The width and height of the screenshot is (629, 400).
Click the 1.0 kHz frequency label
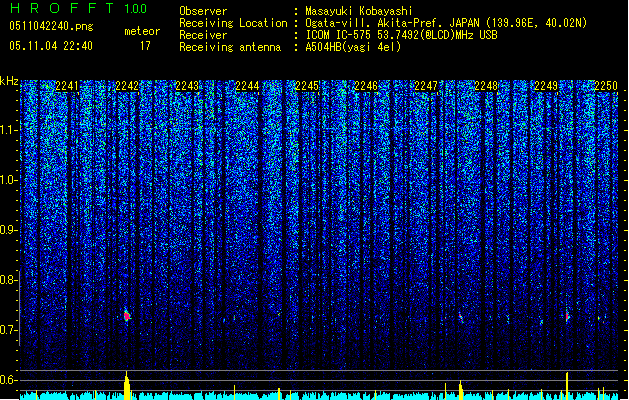(x=8, y=180)
